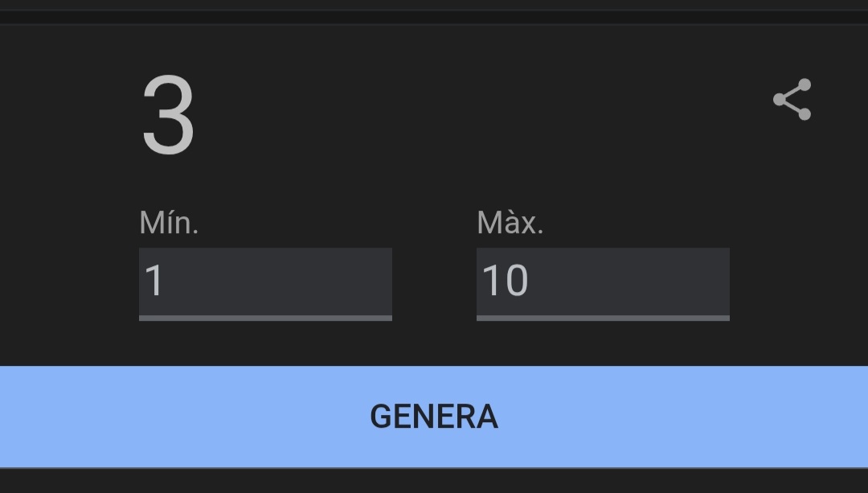Select the number 10 in maximum field
The height and width of the screenshot is (493, 868).
pos(505,281)
